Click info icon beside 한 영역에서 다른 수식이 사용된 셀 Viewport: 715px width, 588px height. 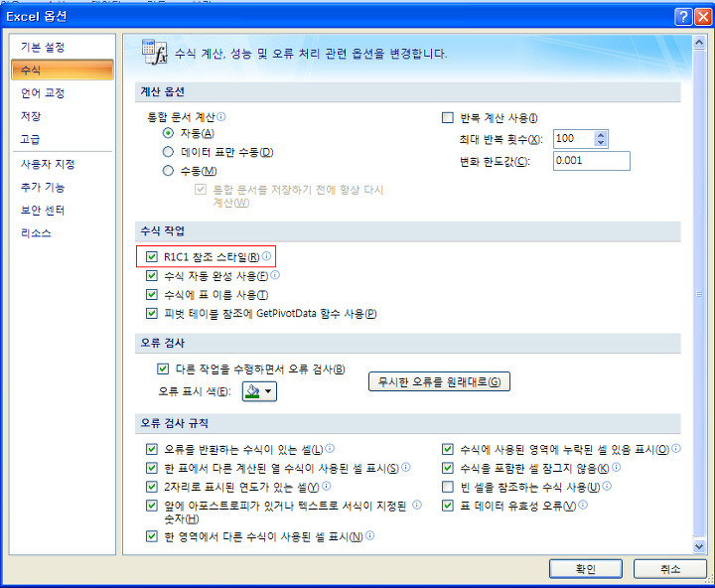(369, 535)
